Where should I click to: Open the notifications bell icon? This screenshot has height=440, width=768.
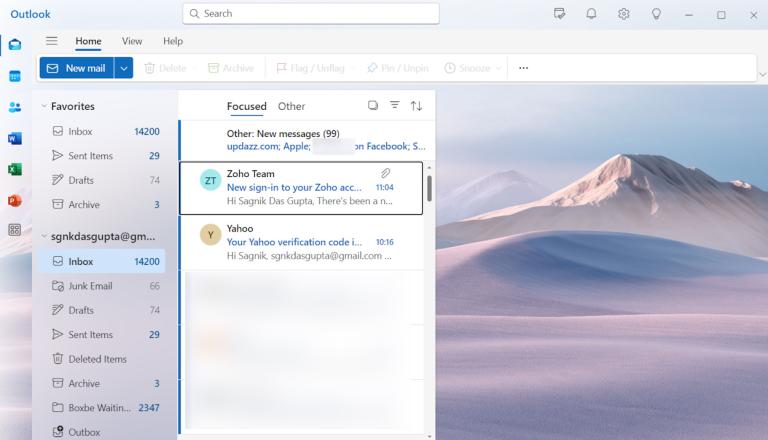click(x=591, y=14)
